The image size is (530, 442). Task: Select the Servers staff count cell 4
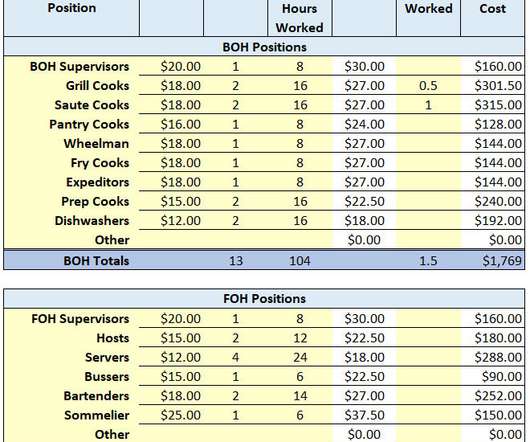click(236, 357)
